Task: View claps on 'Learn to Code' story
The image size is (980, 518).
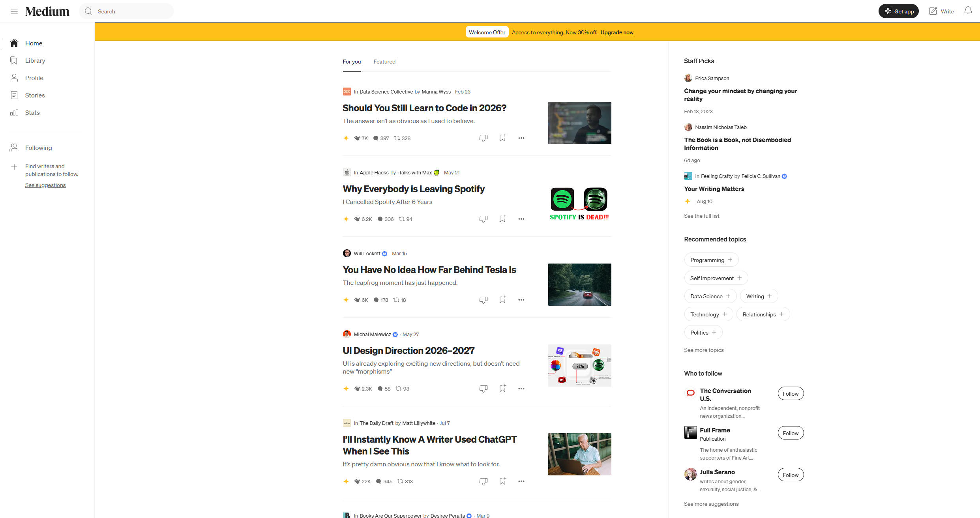Action: pos(361,138)
